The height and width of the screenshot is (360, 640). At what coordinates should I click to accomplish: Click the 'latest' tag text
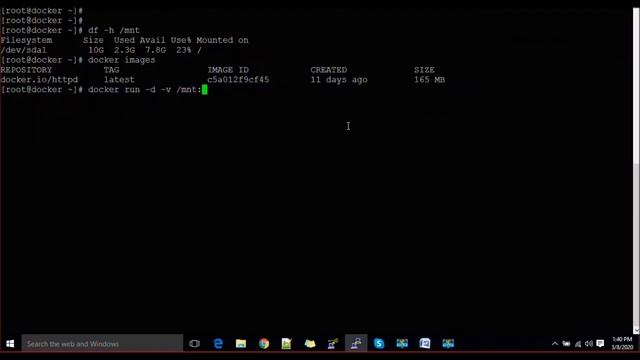(119, 80)
